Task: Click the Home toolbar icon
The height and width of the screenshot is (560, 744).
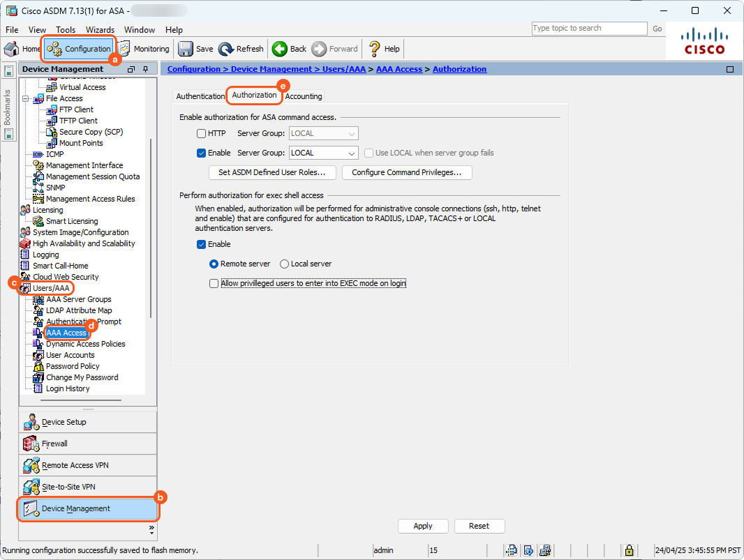Action: [12, 49]
